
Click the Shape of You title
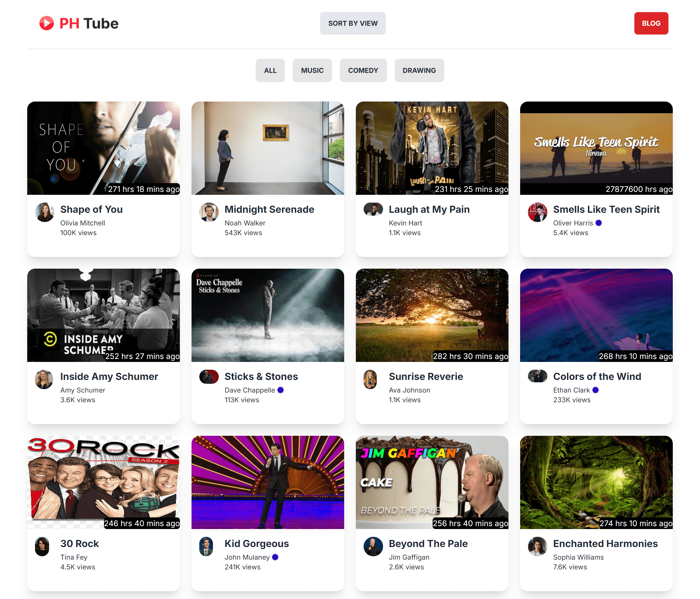(91, 209)
